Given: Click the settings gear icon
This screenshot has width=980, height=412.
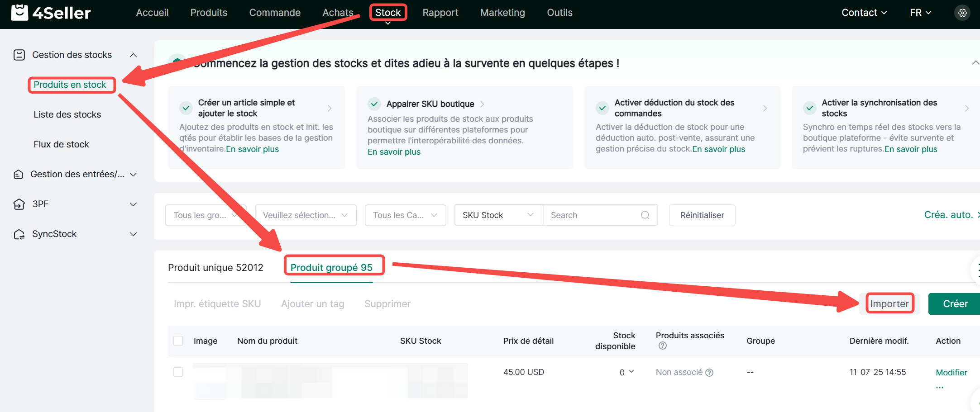Looking at the screenshot, I should point(962,13).
